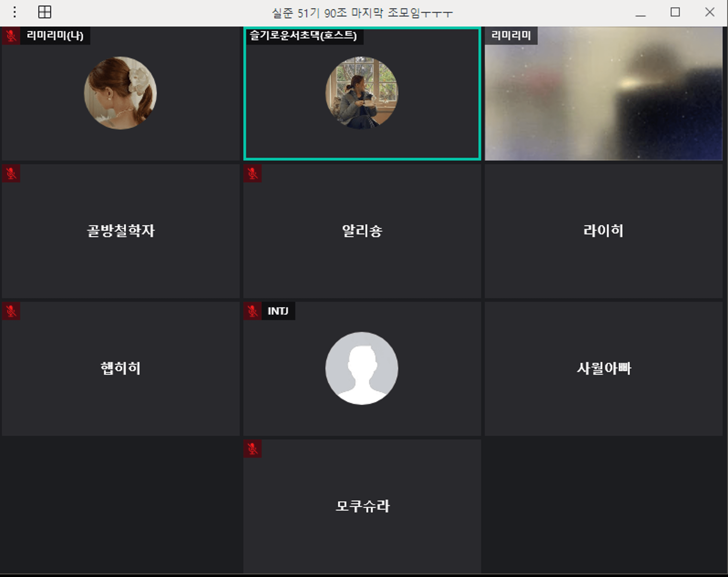
Task: Click the 모쿠슈라 participant name text
Action: (x=362, y=506)
